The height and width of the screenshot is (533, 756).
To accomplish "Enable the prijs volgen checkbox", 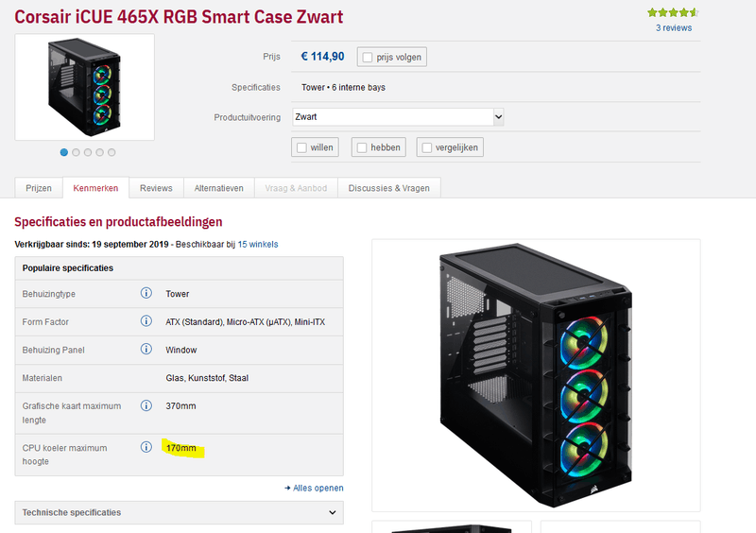I will [x=368, y=58].
